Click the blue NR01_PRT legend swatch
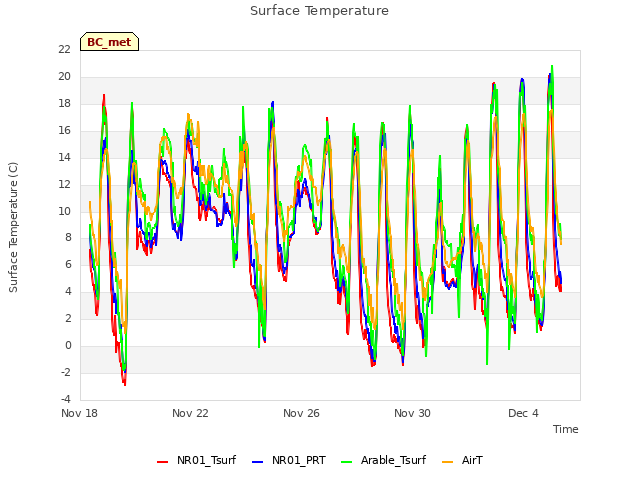The height and width of the screenshot is (480, 640). (258, 462)
